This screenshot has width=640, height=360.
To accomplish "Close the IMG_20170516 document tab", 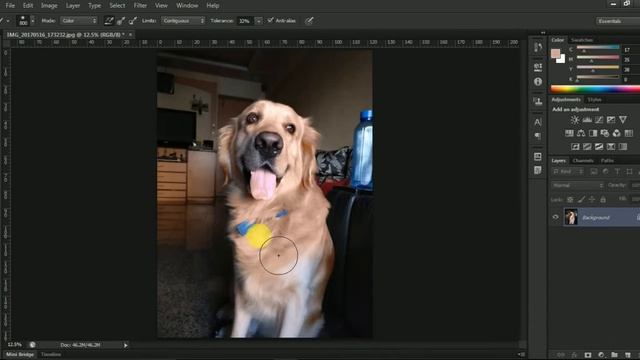I will click(130, 35).
